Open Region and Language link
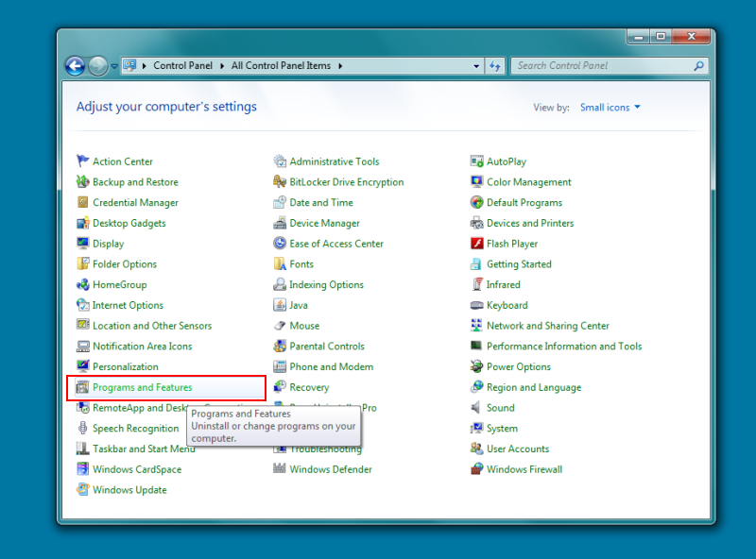756x559 pixels. (534, 387)
